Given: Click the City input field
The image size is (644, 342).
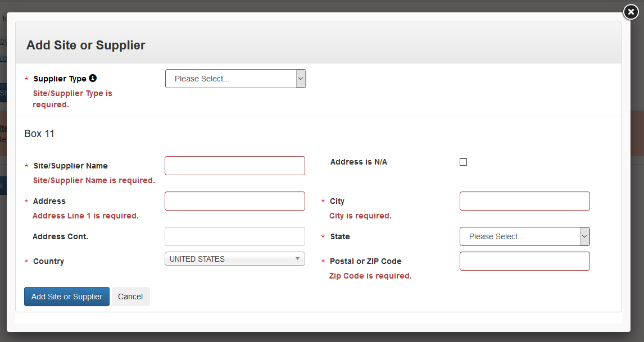Looking at the screenshot, I should (x=524, y=201).
